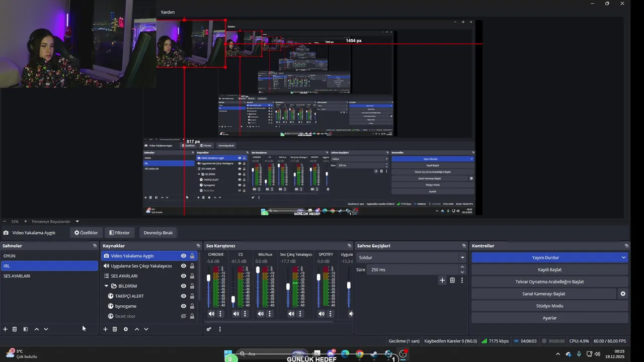Mute the SPOTIFY audio channel
Viewport: 644px width, 362px height.
click(x=321, y=314)
